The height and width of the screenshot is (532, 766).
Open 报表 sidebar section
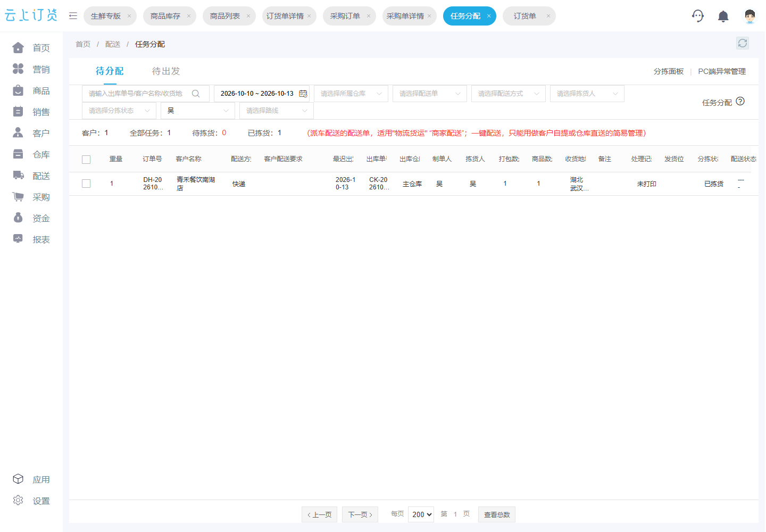pos(31,239)
